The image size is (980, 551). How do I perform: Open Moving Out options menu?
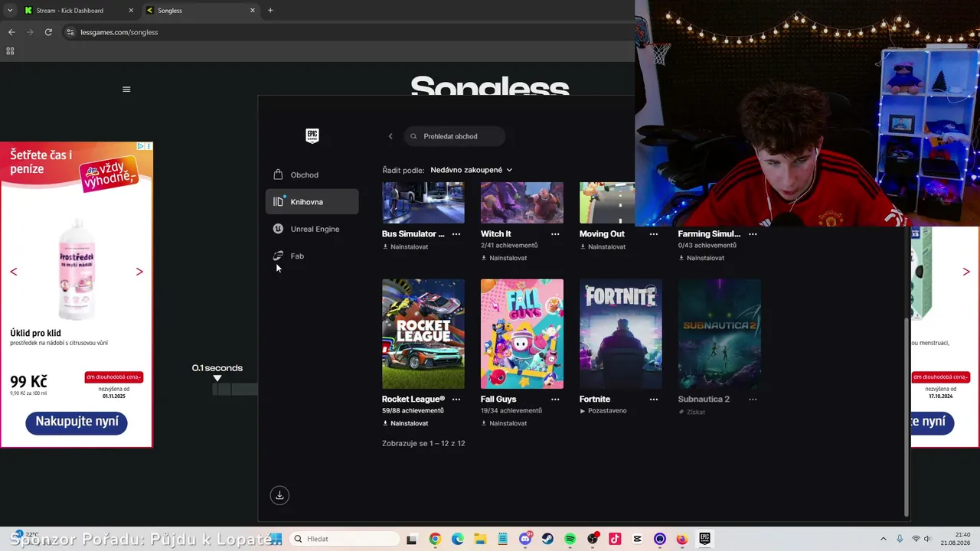click(x=654, y=234)
